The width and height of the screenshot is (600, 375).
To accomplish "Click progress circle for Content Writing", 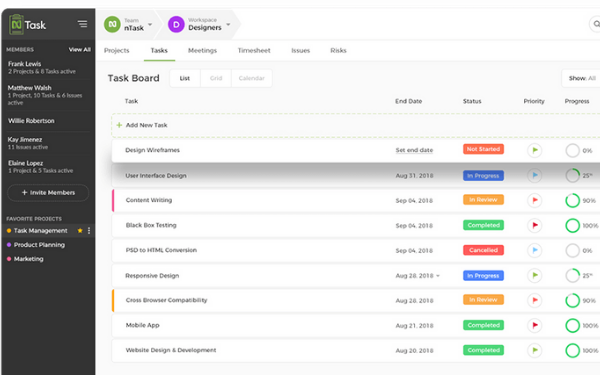I will point(572,201).
